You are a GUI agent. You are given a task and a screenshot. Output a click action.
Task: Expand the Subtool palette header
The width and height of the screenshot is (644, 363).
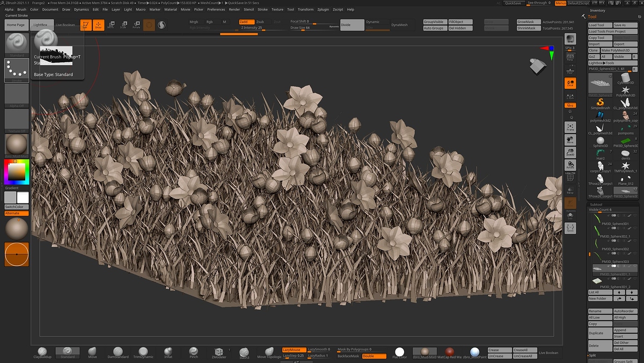point(596,204)
